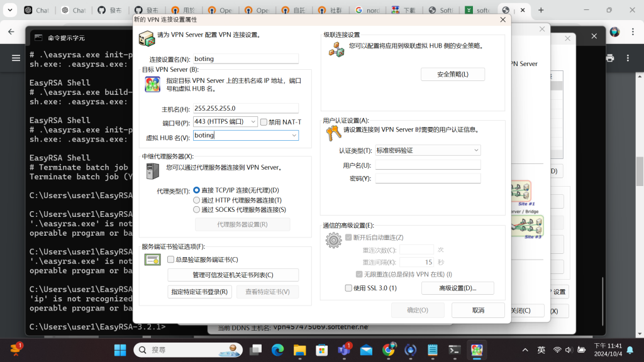The width and height of the screenshot is (644, 362).
Task: Click the browser page vertical scrollbar
Action: pos(640,171)
